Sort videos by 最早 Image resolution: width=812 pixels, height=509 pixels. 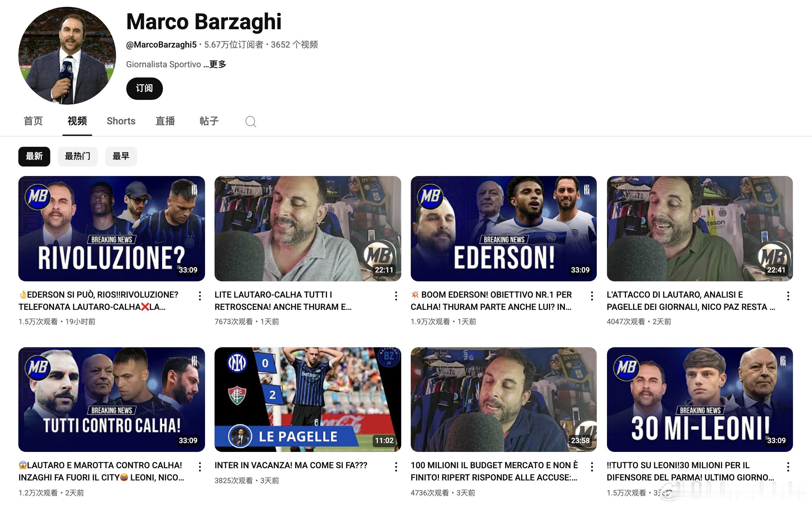click(121, 156)
